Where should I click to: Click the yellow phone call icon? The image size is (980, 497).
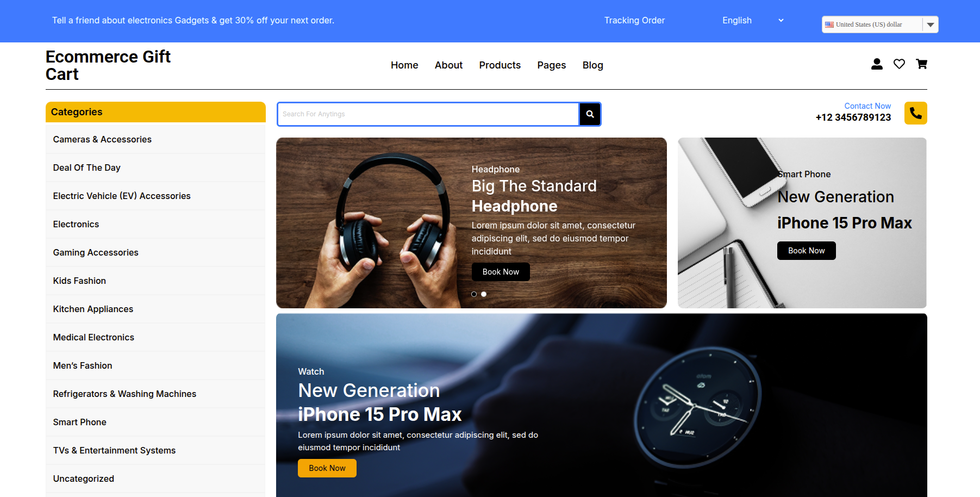tap(915, 113)
